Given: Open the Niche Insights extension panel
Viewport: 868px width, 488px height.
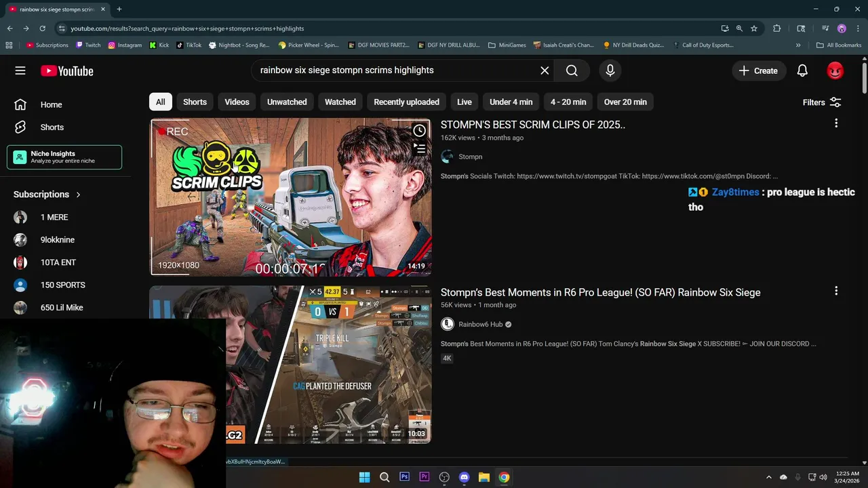Looking at the screenshot, I should pos(64,157).
